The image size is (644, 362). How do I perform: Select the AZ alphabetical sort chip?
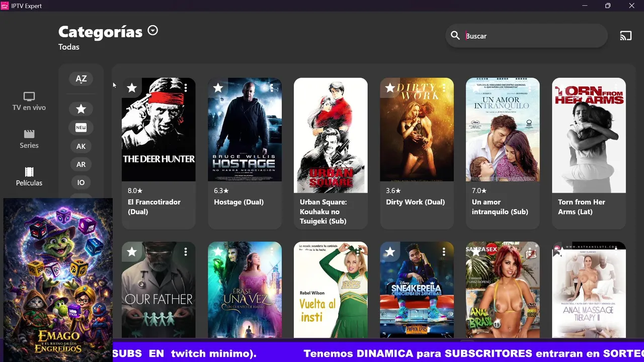[x=81, y=78]
